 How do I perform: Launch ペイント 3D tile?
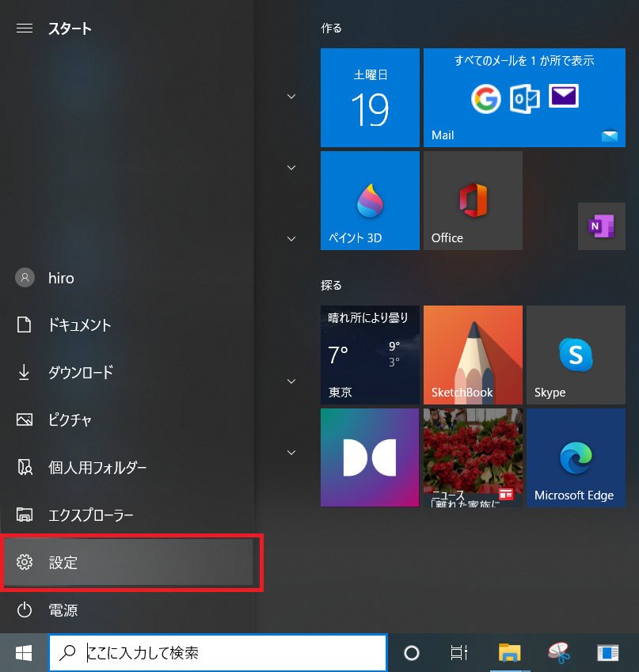coord(370,200)
